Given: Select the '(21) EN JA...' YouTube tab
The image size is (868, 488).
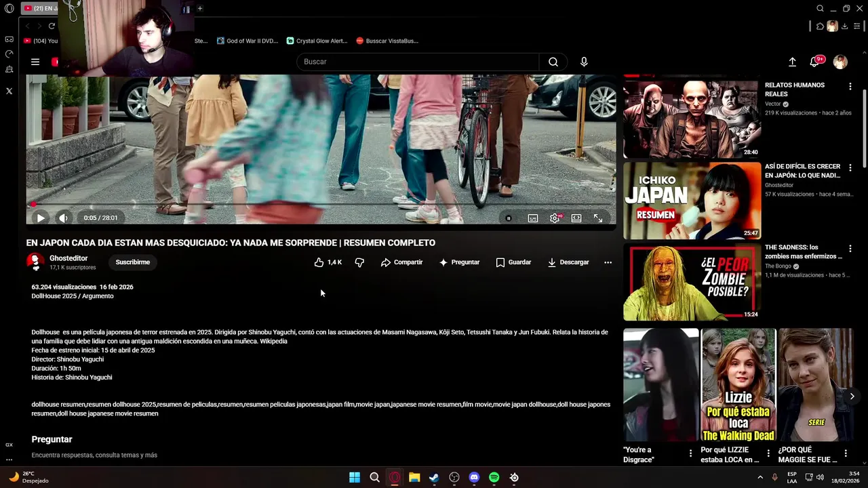Looking at the screenshot, I should click(x=41, y=8).
